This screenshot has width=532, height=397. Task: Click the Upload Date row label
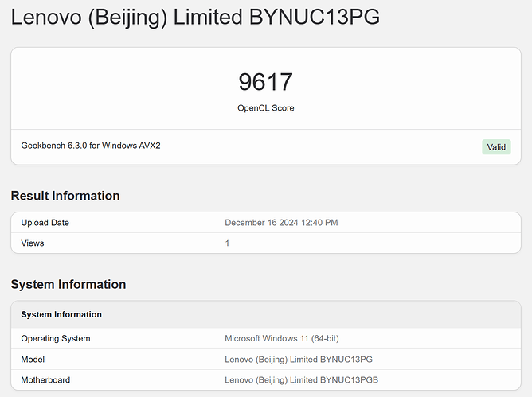pyautogui.click(x=45, y=223)
